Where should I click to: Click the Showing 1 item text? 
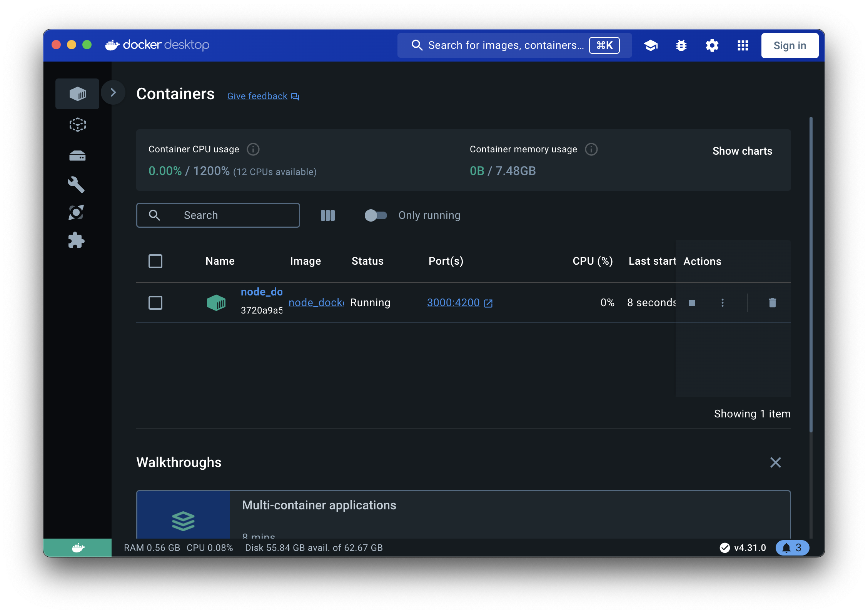pyautogui.click(x=752, y=414)
